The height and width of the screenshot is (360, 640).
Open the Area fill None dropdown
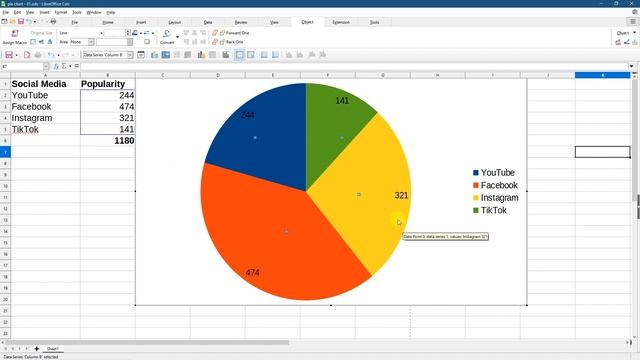point(91,42)
